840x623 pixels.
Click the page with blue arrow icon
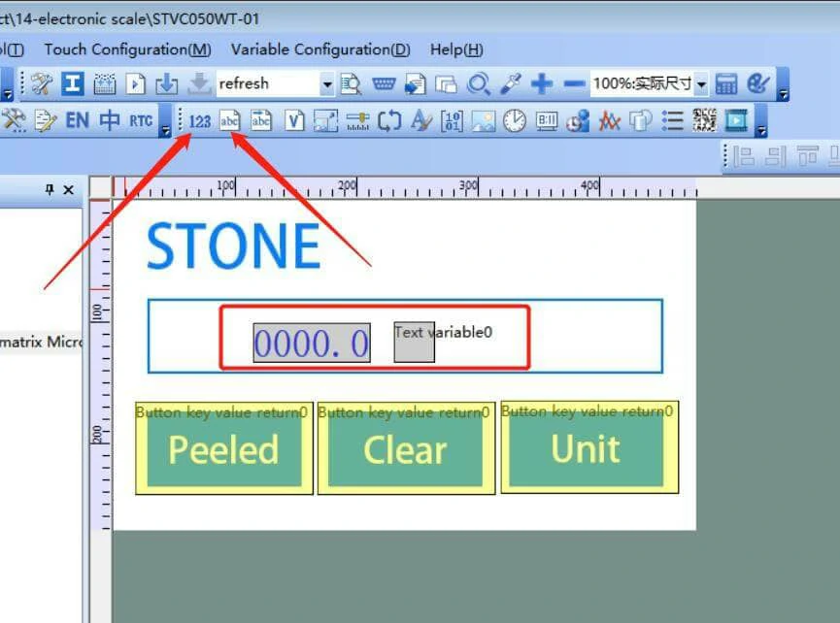click(x=416, y=84)
